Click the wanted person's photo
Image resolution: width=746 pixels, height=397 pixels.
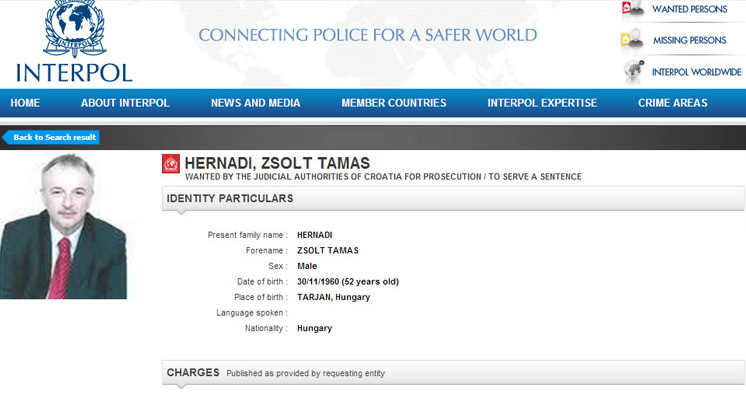tap(63, 226)
